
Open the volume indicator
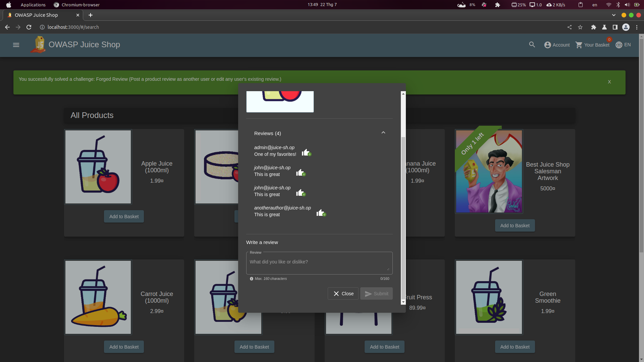(x=627, y=5)
